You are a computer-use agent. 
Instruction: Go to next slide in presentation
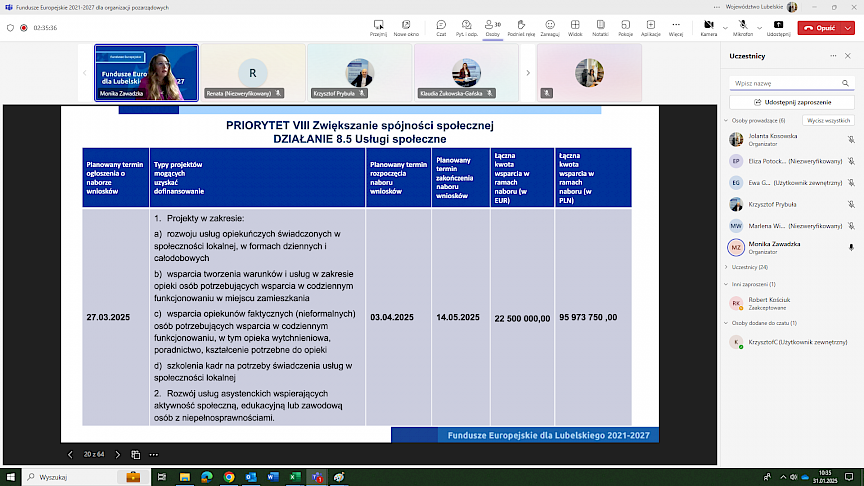[x=117, y=455]
